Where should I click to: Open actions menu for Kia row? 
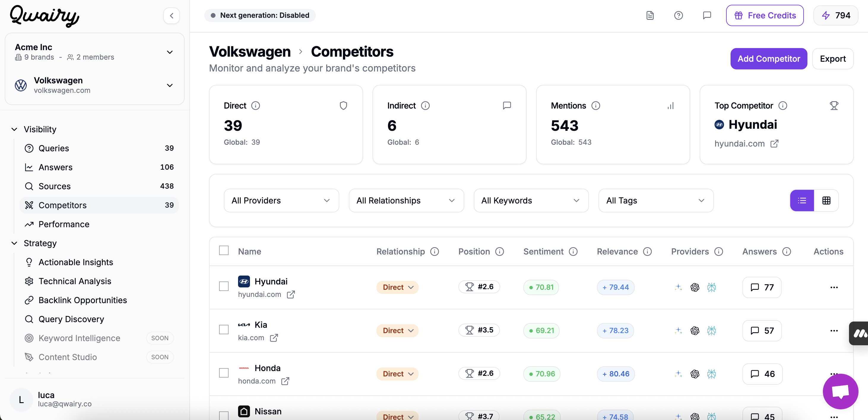pyautogui.click(x=834, y=331)
